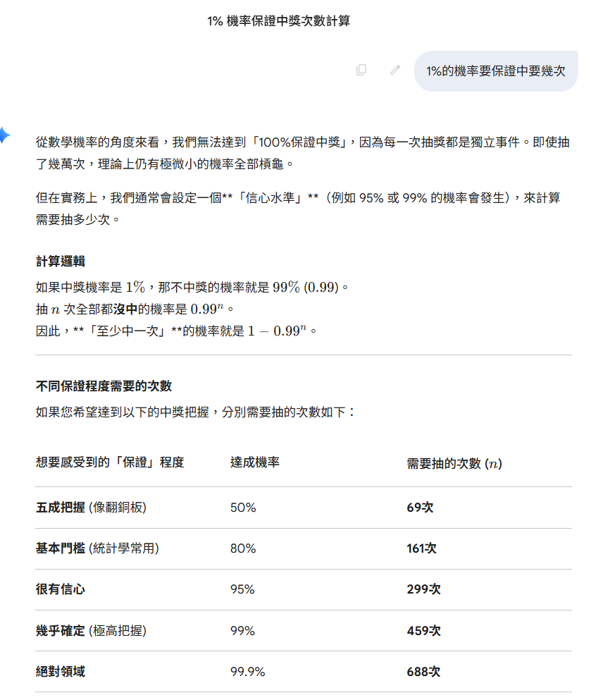Click the 161次 table cell
Screen dimensions: 615x700
421,548
